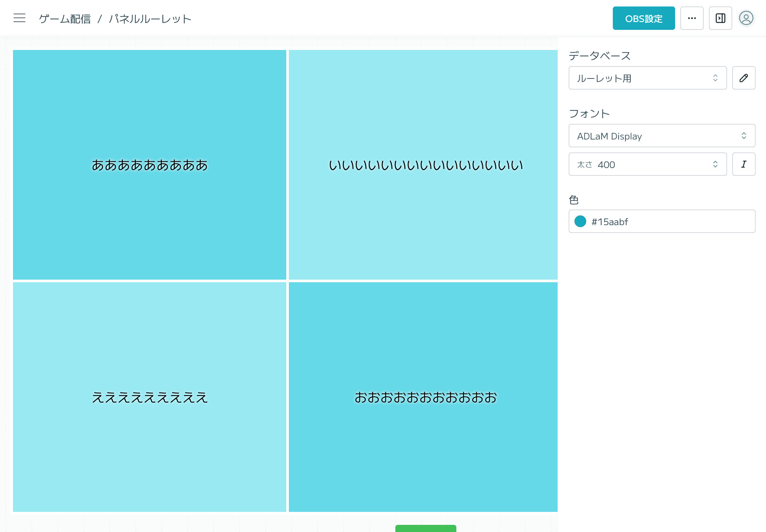Click the chevron arrows in font selector
This screenshot has height=532, width=766.
click(x=744, y=136)
